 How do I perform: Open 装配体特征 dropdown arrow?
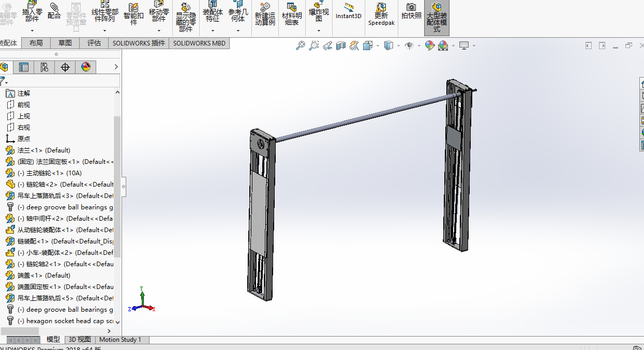tap(213, 31)
